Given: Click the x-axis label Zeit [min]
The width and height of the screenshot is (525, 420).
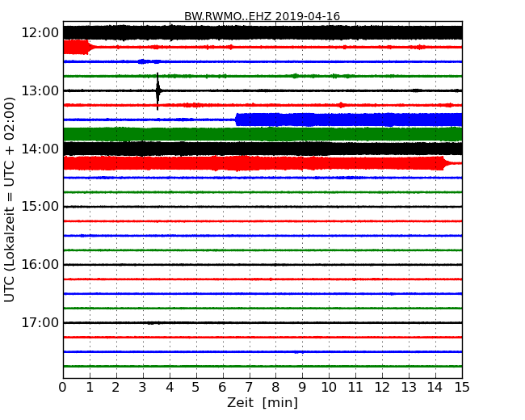Looking at the screenshot, I should 262,402.
